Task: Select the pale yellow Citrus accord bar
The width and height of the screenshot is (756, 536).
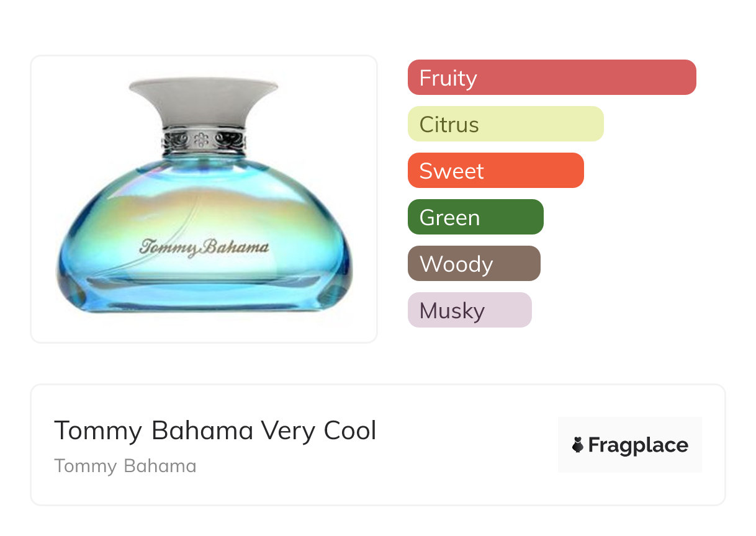Action: [505, 124]
